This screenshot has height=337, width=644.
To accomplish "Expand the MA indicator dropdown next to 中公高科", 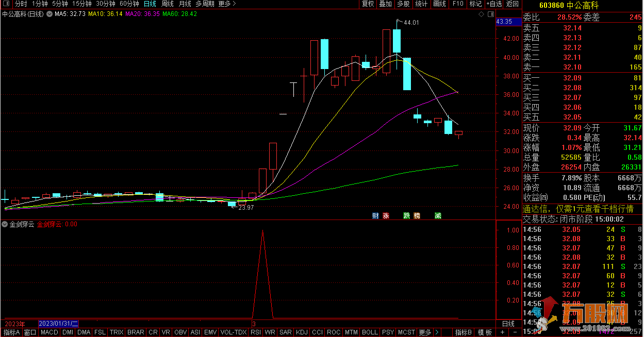I will click(x=49, y=14).
